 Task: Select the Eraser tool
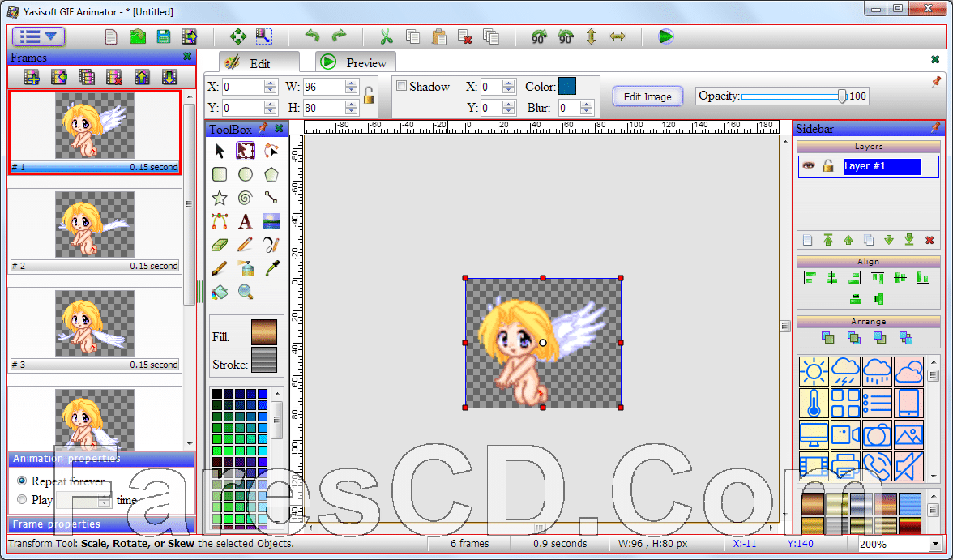220,245
